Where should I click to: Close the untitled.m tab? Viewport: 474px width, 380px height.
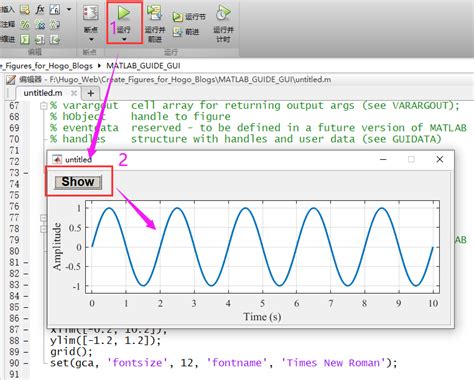(x=74, y=93)
